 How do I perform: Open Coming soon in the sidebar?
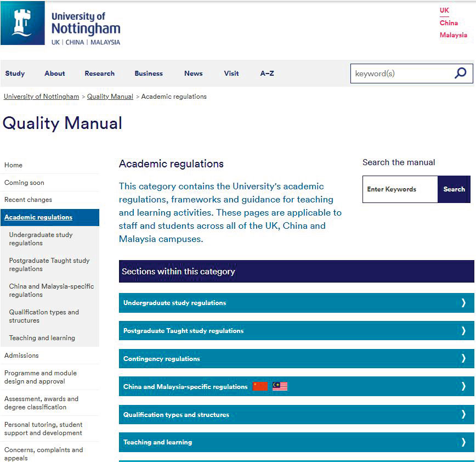click(x=24, y=183)
